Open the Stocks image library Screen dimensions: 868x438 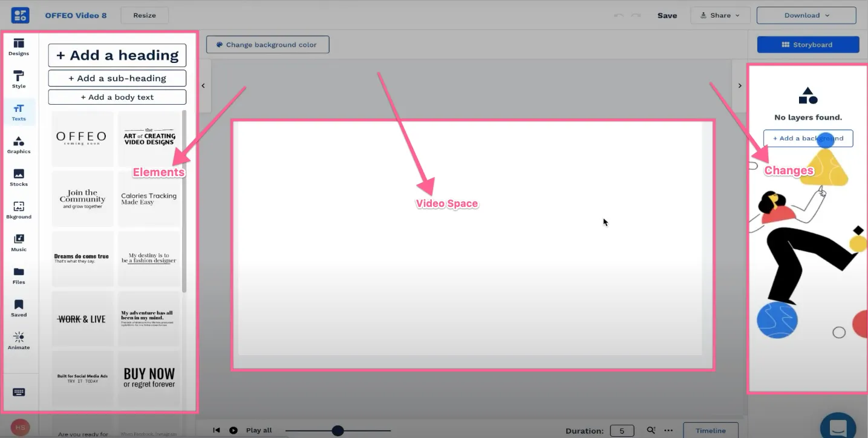(x=19, y=177)
